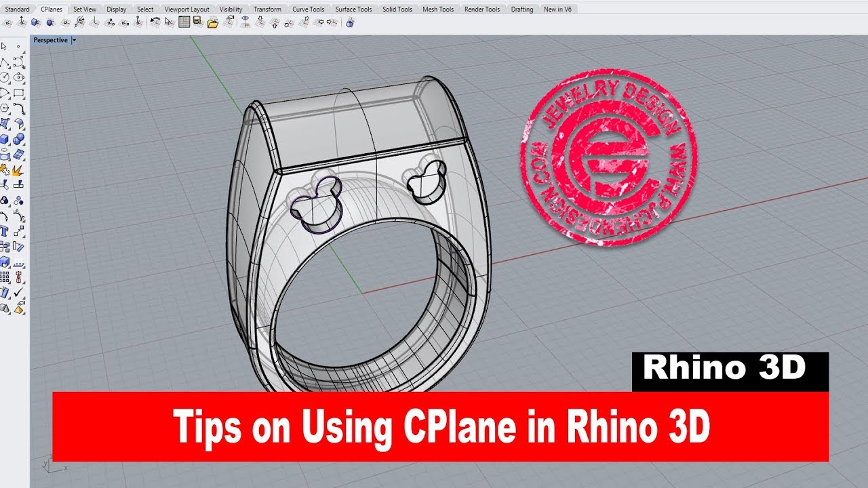Click the Set CPlane origin icon
The image size is (868, 488).
[x=7, y=22]
